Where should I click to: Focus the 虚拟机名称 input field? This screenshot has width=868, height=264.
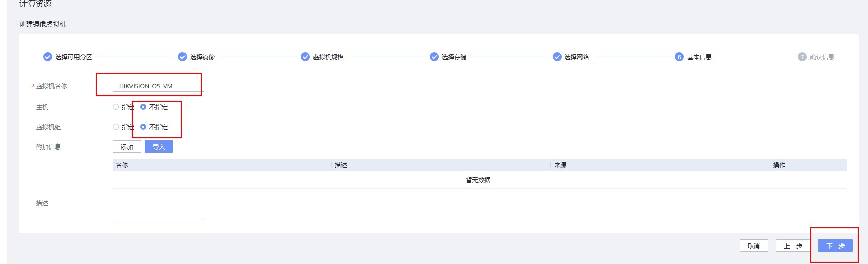pyautogui.click(x=159, y=86)
